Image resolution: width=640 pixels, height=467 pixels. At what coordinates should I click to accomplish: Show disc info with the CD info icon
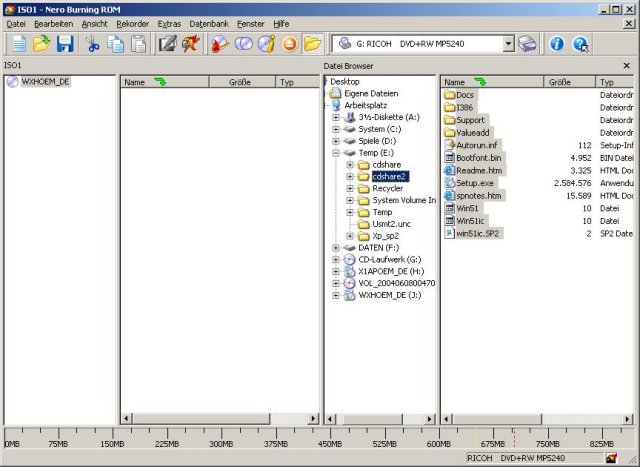(266, 44)
